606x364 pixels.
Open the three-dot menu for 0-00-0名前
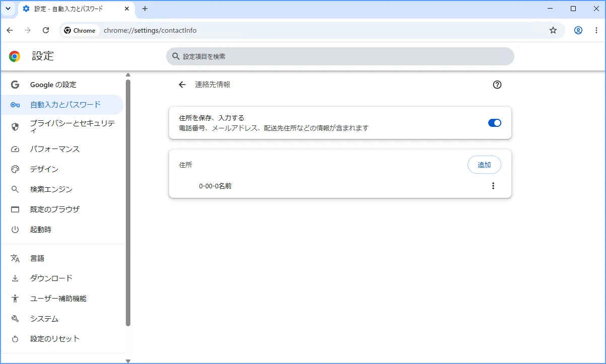(493, 186)
